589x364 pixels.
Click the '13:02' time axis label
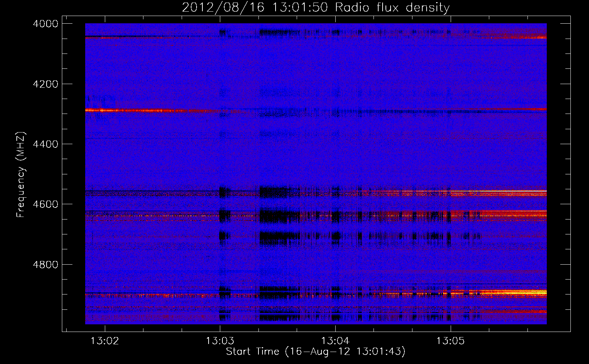[x=105, y=341]
